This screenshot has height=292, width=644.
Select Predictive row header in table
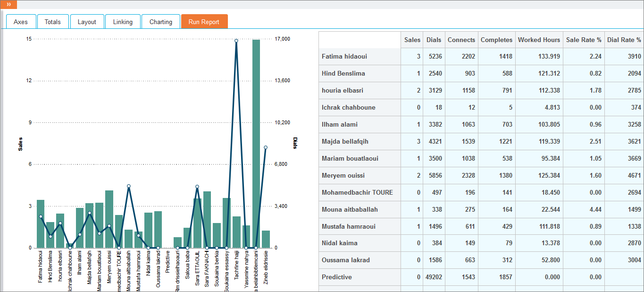pyautogui.click(x=360, y=277)
